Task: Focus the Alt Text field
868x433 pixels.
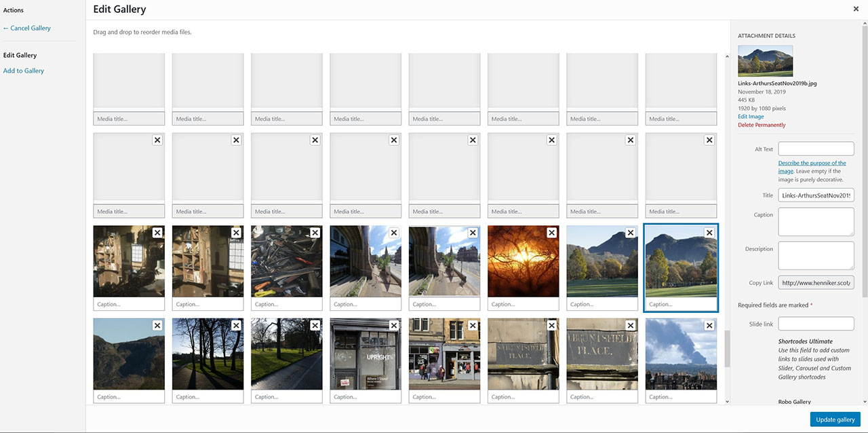Action: (816, 149)
